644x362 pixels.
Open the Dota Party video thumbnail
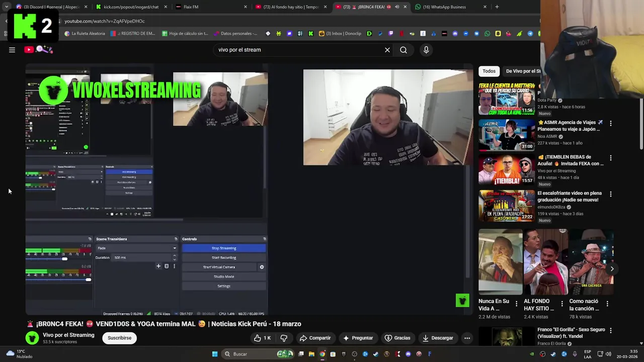pyautogui.click(x=506, y=98)
